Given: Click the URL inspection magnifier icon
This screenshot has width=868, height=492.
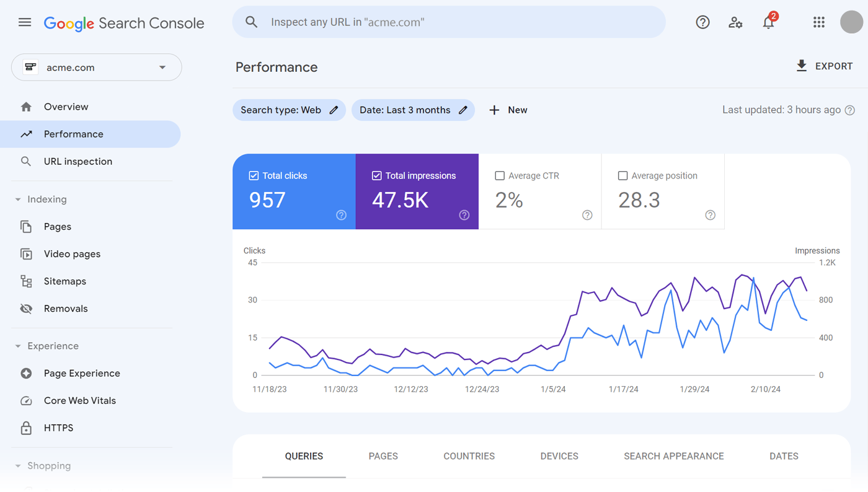Looking at the screenshot, I should pyautogui.click(x=27, y=161).
